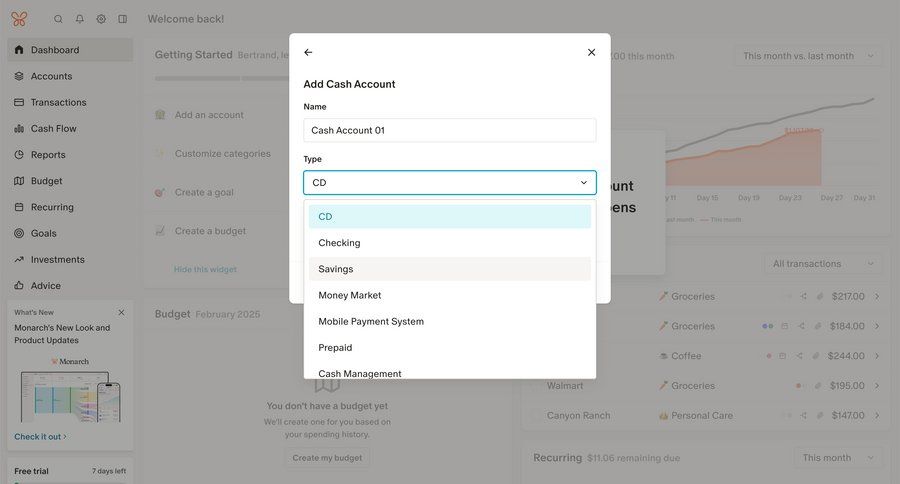Edit the Name field Cash Account 01
900x484 pixels.
tap(449, 130)
